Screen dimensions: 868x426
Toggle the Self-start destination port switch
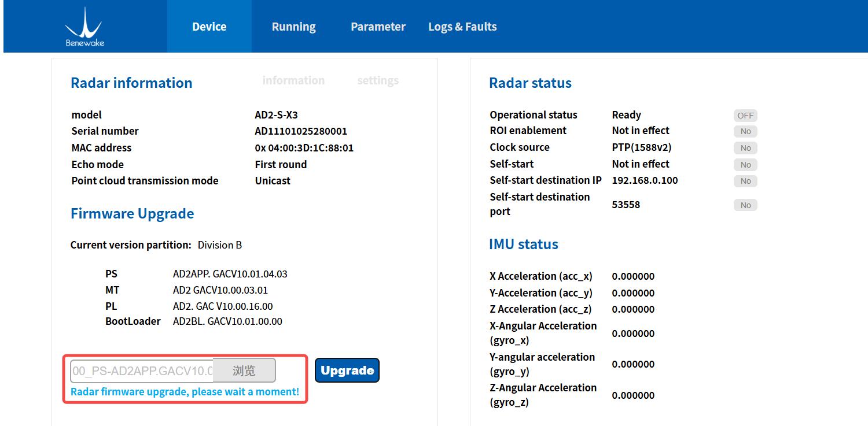point(745,205)
